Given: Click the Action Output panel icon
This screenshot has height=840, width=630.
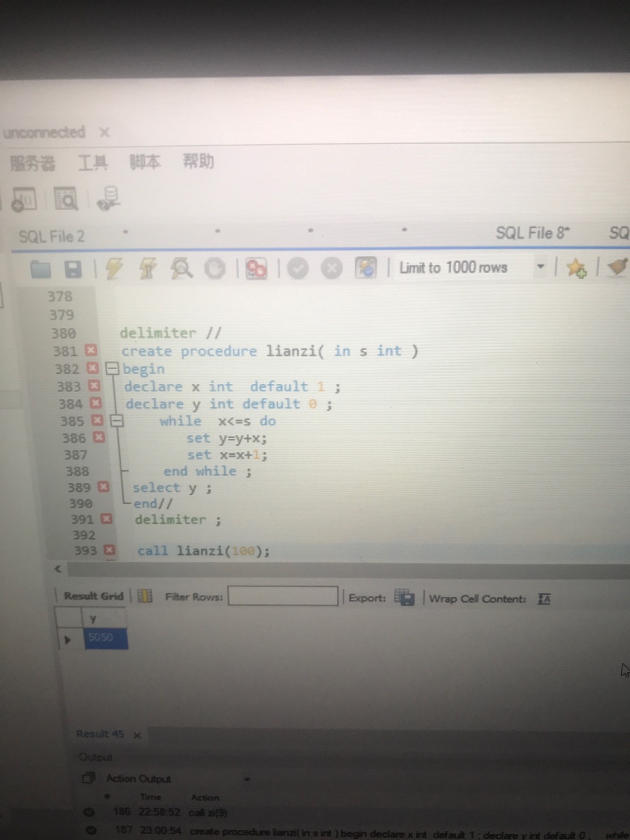Looking at the screenshot, I should pyautogui.click(x=89, y=778).
